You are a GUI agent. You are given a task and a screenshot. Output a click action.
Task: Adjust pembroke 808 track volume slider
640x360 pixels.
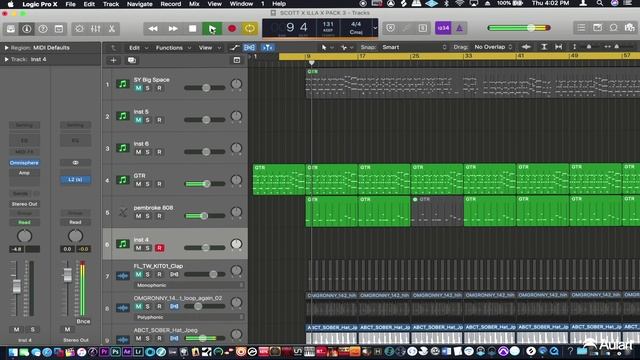(204, 216)
